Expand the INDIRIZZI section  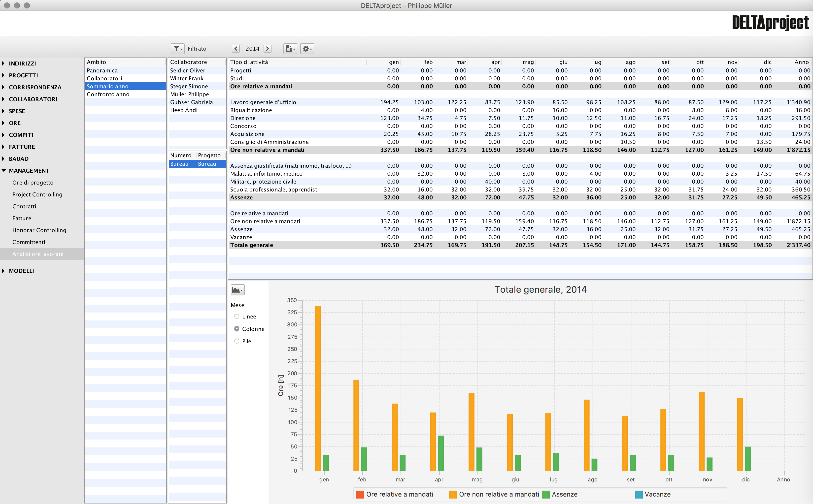pos(3,63)
